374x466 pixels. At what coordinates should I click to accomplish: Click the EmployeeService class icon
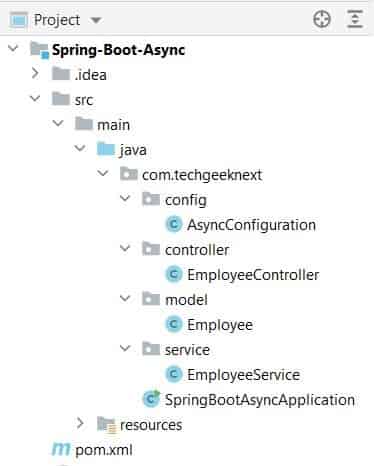coord(174,374)
